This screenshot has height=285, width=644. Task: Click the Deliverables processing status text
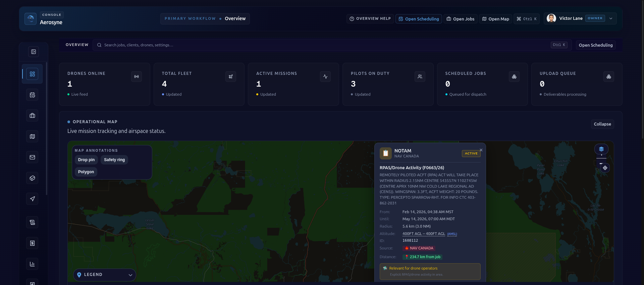click(x=565, y=95)
